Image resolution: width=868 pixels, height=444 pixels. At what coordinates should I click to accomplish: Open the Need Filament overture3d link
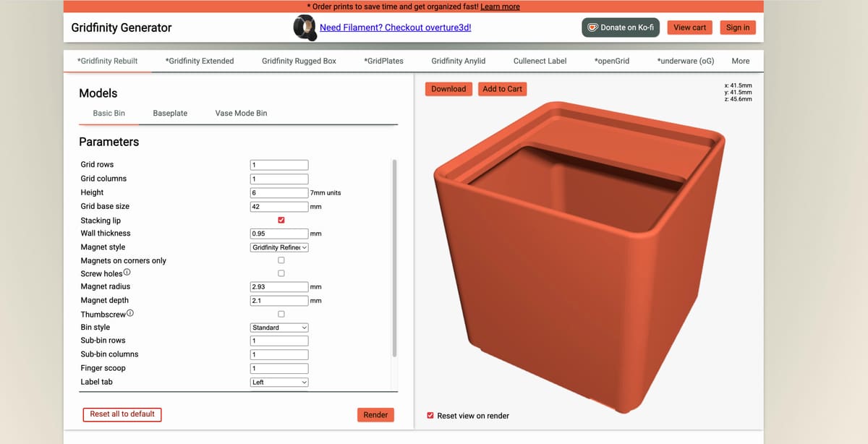tap(396, 27)
